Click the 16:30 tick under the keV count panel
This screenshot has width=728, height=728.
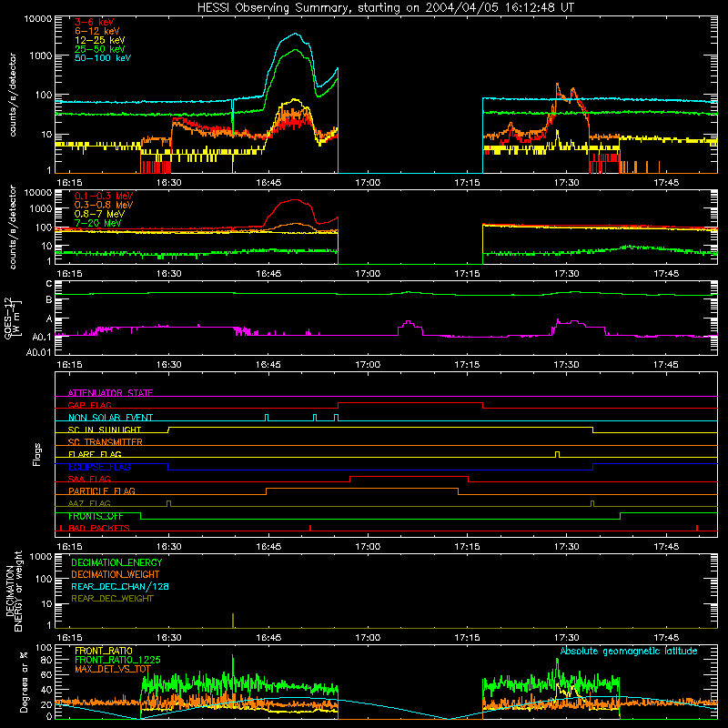169,183
